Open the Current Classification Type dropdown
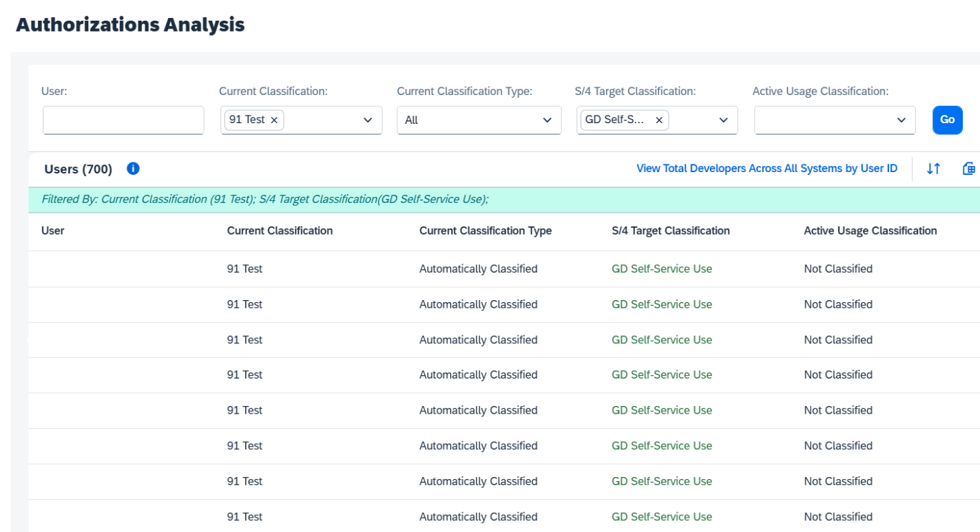The width and height of the screenshot is (980, 532). pyautogui.click(x=479, y=120)
